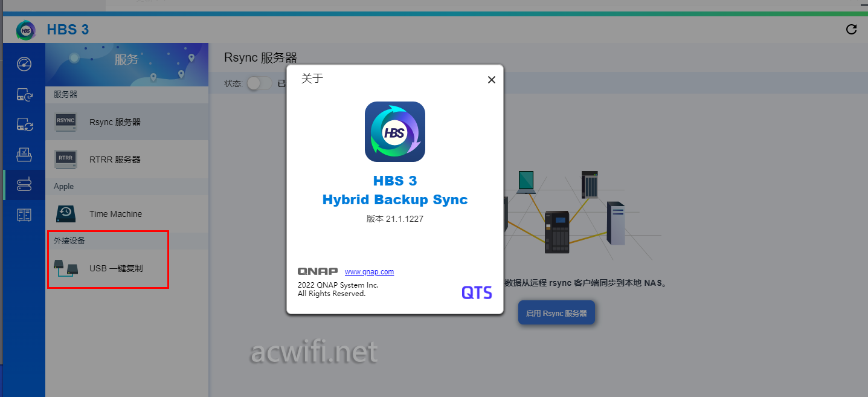
Task: Click the HBS 3 logo in header
Action: pyautogui.click(x=26, y=30)
